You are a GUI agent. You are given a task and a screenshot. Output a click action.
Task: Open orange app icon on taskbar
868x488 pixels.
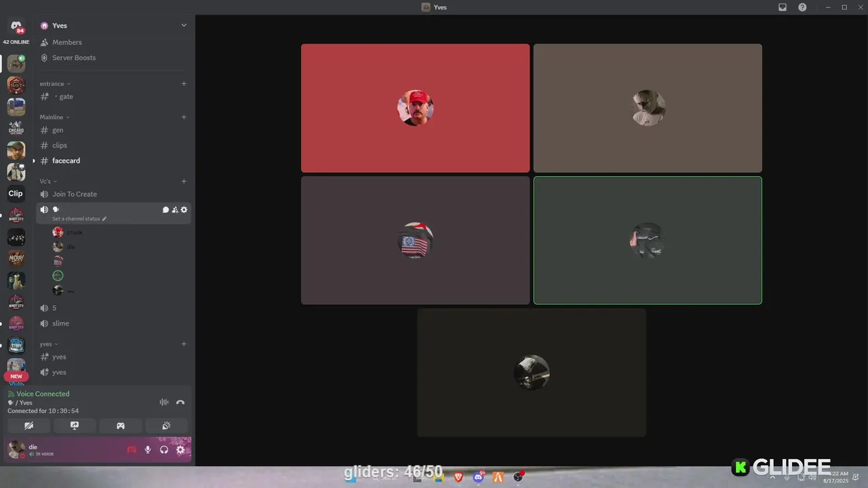click(498, 477)
